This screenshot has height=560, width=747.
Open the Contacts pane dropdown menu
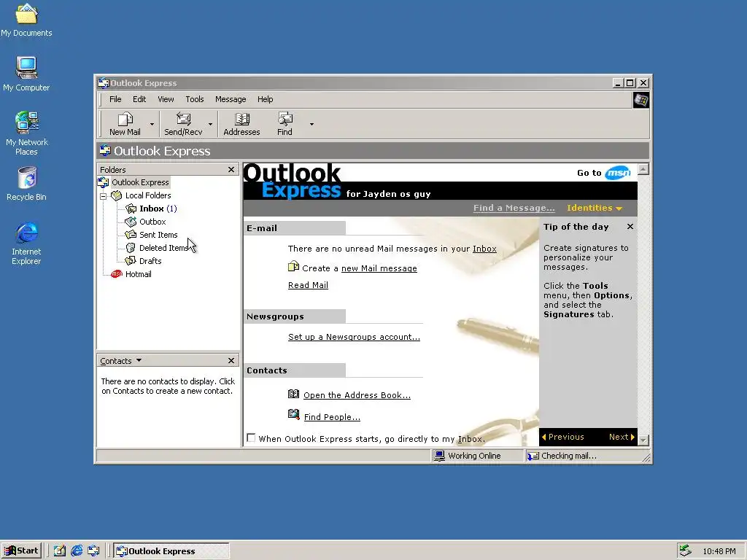pos(139,360)
